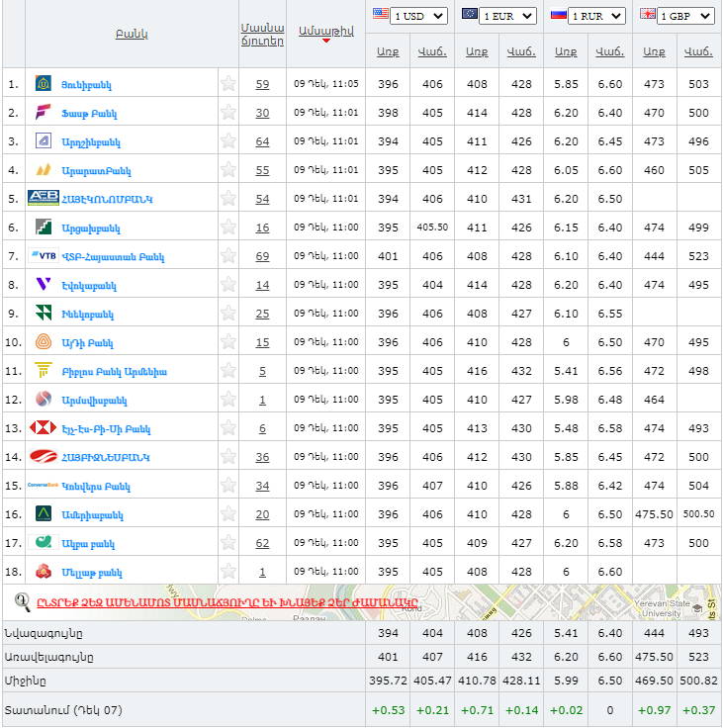Open the Կոնվերս Բանկ link
Viewport: 723px width, 728px height.
[x=96, y=487]
